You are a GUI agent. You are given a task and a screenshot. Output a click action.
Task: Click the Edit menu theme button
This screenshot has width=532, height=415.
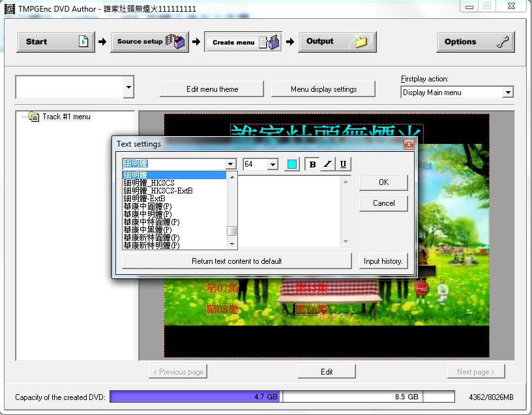212,89
